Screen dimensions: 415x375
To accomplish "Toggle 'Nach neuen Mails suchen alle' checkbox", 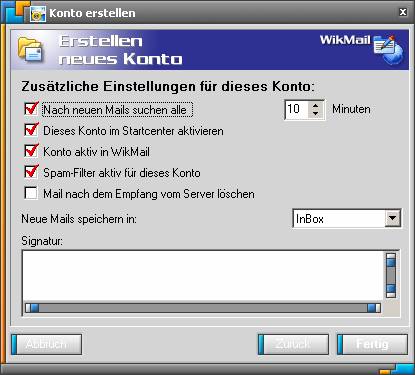I will (x=31, y=109).
